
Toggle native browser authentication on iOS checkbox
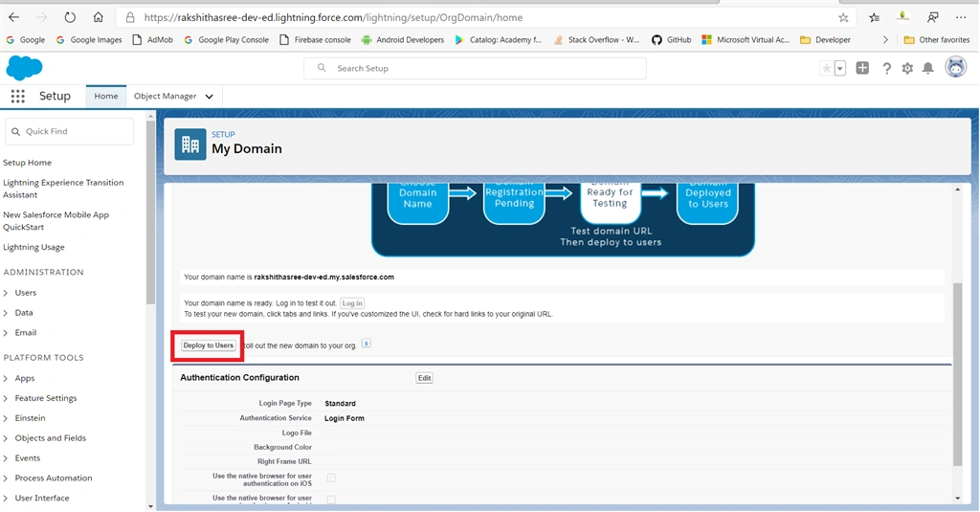[x=331, y=479]
